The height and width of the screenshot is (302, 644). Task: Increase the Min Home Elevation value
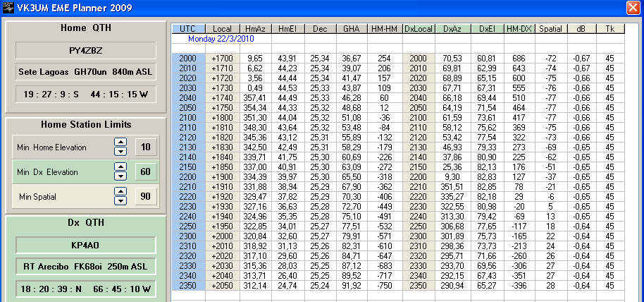pos(120,143)
